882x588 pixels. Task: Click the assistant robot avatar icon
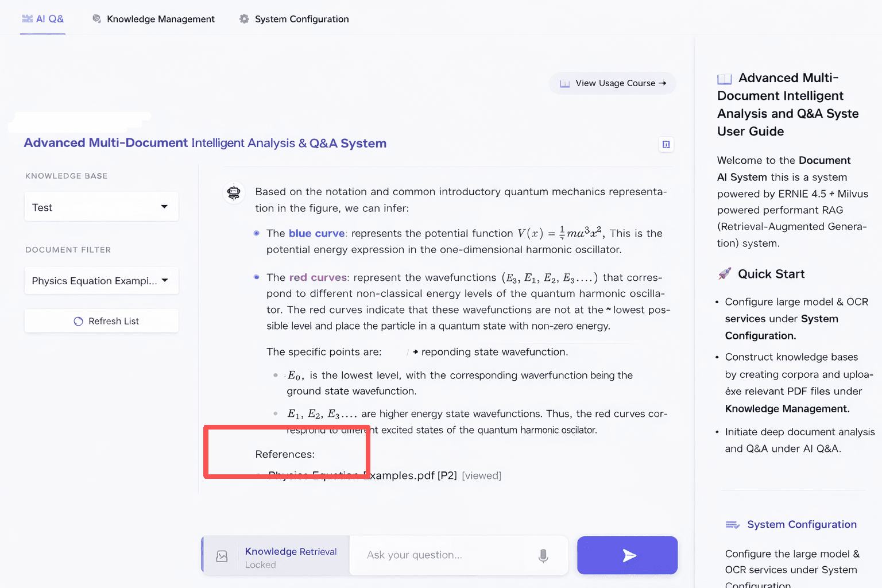[x=234, y=192]
